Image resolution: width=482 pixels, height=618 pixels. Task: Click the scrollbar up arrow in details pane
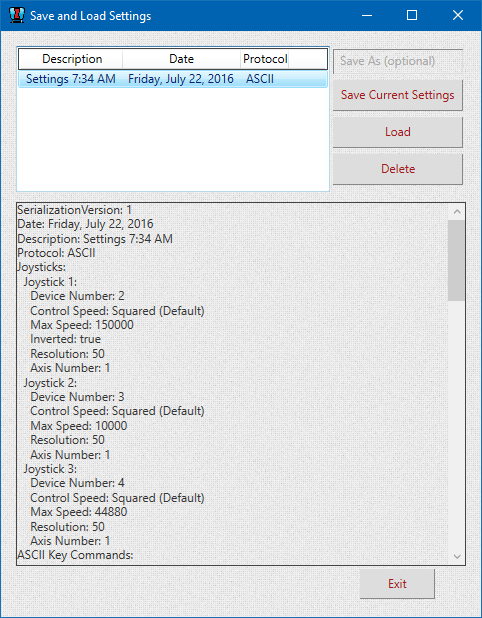point(457,212)
